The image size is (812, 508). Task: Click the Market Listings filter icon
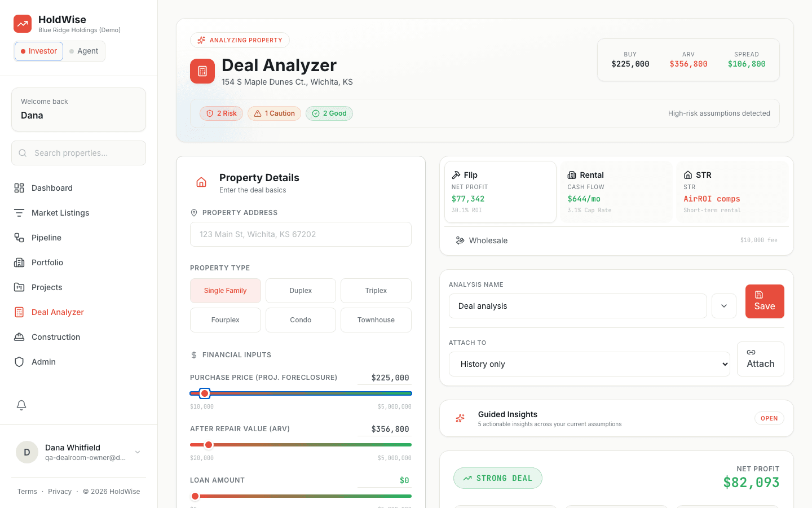coord(19,213)
